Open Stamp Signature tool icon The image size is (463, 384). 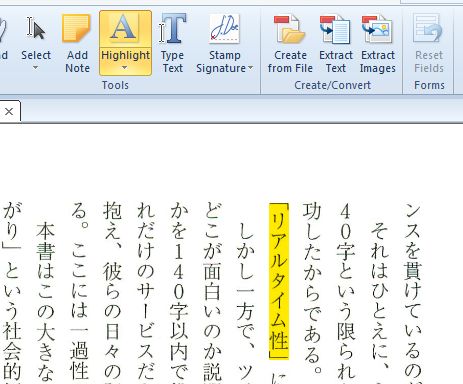pos(225,29)
